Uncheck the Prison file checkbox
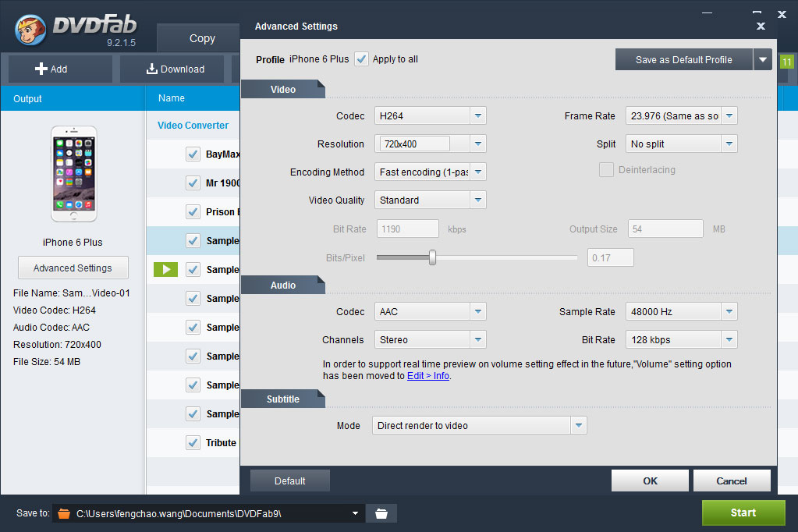The width and height of the screenshot is (798, 532). click(x=193, y=211)
